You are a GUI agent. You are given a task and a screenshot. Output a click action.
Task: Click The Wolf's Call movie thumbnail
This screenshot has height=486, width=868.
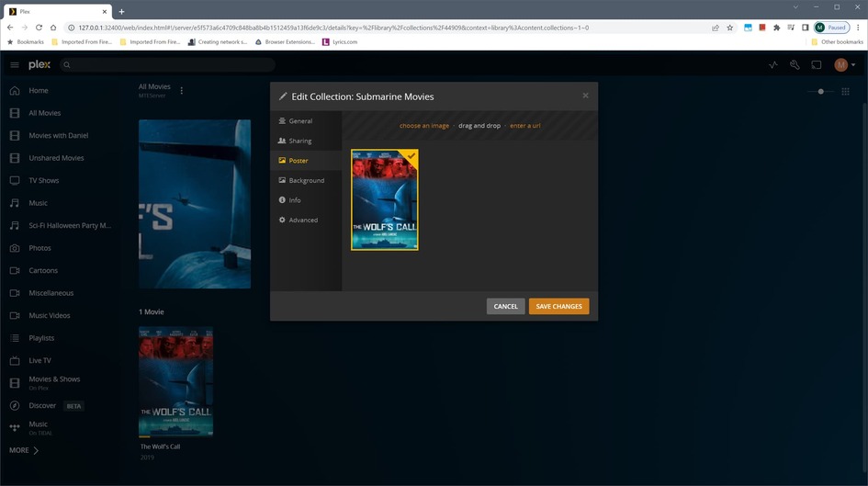(x=176, y=382)
